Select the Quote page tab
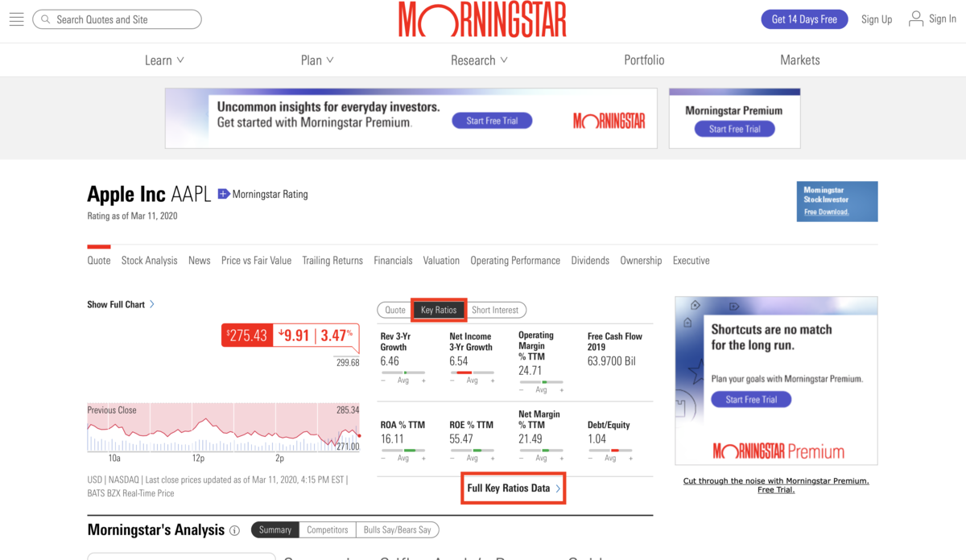Image resolution: width=966 pixels, height=560 pixels. coord(99,261)
